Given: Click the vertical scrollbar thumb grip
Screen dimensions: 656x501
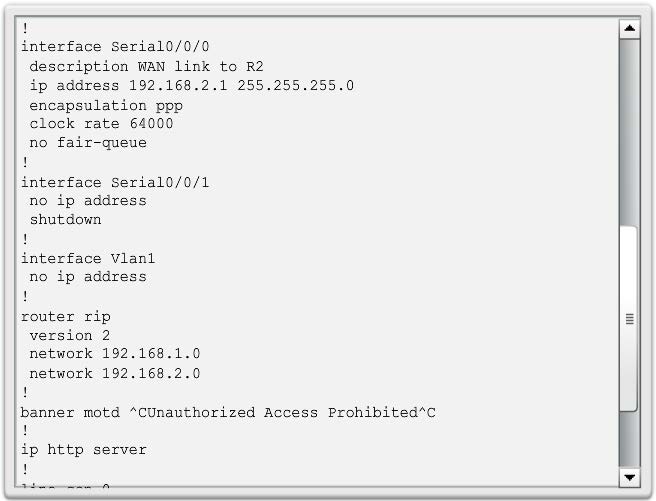Looking at the screenshot, I should click(629, 319).
